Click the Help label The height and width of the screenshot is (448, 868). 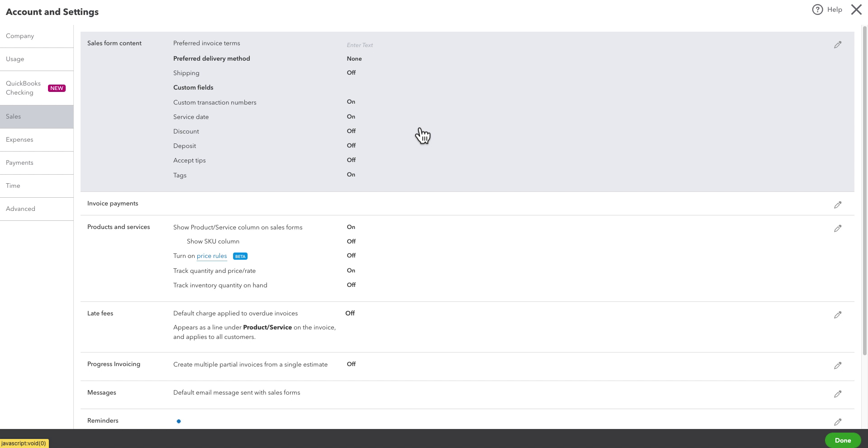point(835,10)
